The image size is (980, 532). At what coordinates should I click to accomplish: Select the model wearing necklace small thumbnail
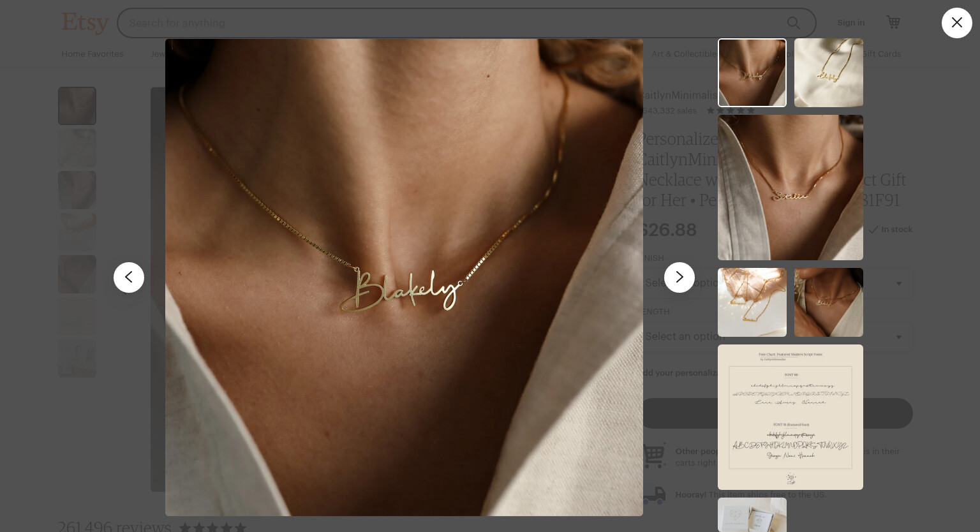tap(829, 302)
